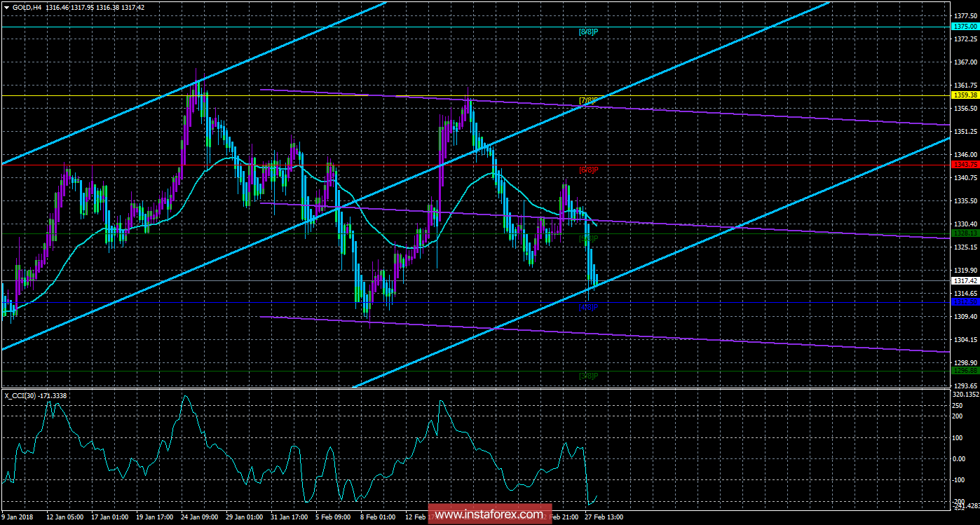Viewport: 980px width, 525px height.
Task: Select the [6/8]P Murrey level label
Action: 587,170
